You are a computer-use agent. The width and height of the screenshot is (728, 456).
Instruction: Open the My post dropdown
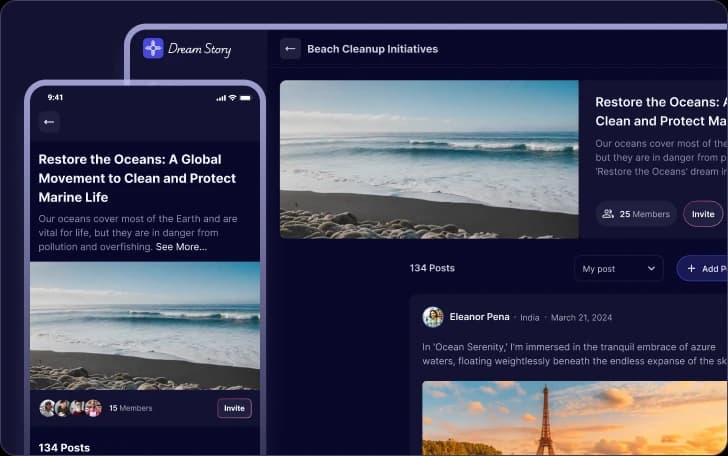pos(618,268)
